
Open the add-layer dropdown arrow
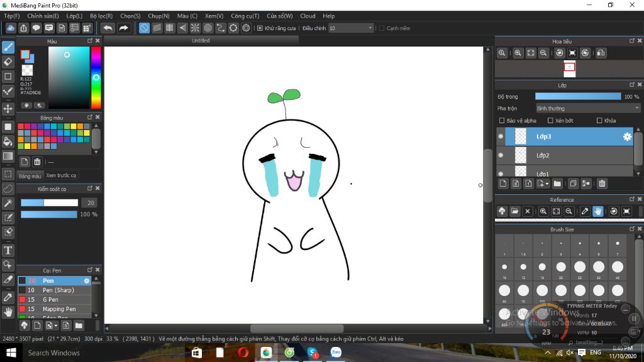(547, 184)
